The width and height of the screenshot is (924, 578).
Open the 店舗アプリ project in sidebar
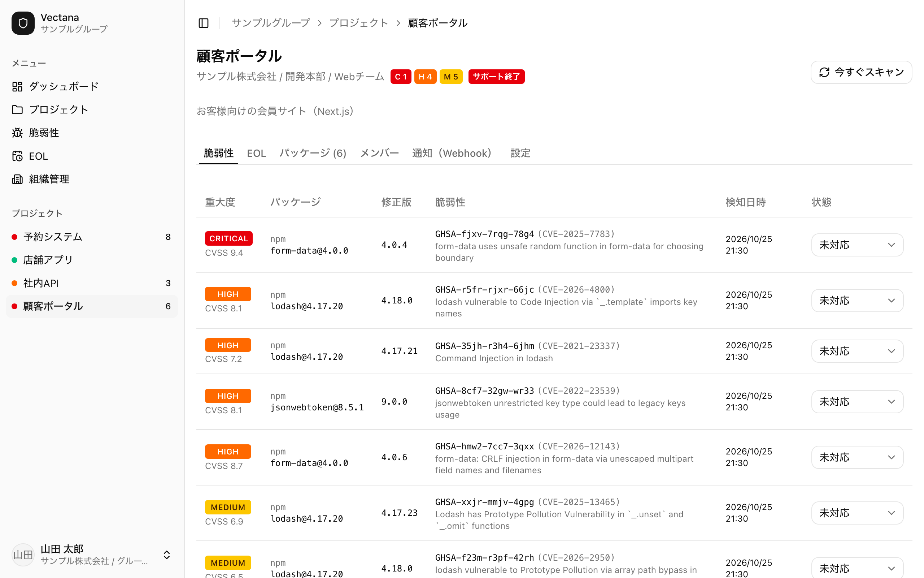(x=92, y=260)
